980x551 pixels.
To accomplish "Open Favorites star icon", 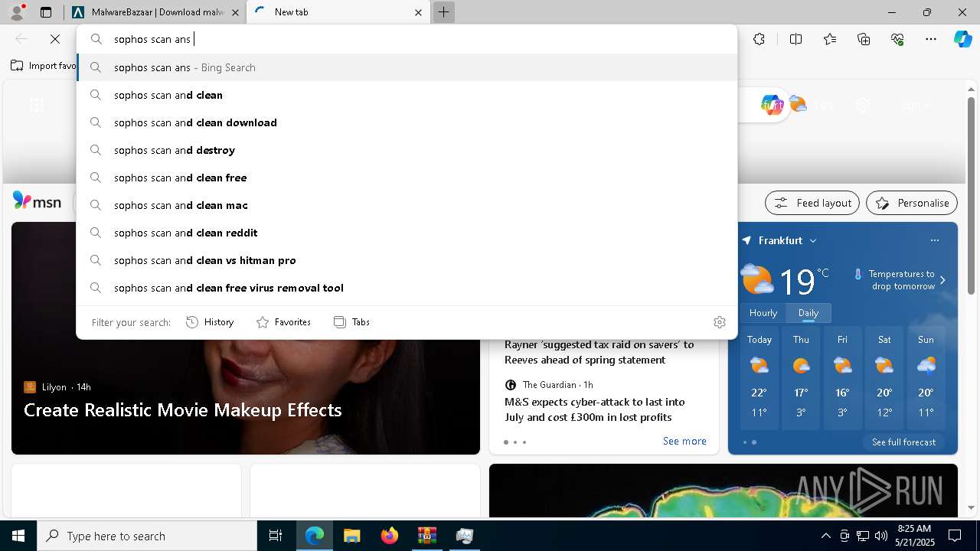I will point(830,39).
